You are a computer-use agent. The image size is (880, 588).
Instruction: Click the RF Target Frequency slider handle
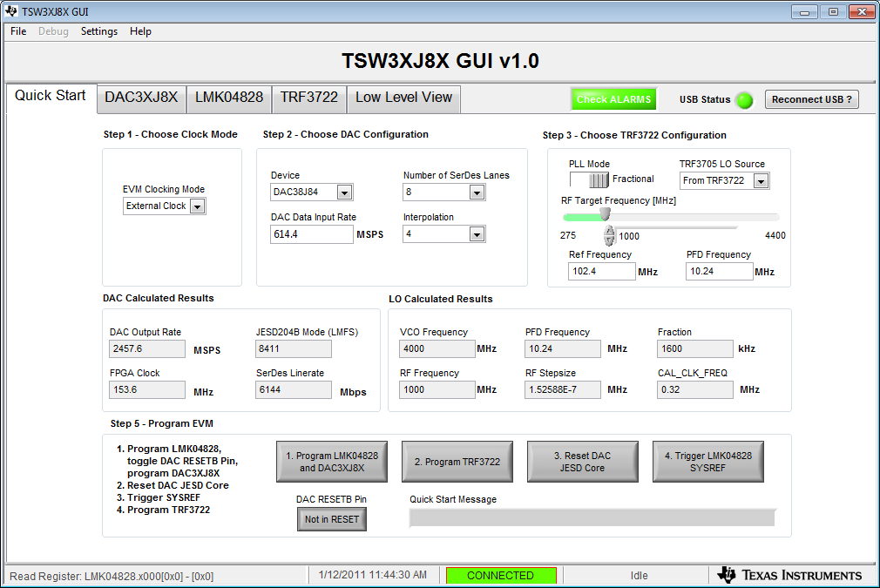coord(605,215)
